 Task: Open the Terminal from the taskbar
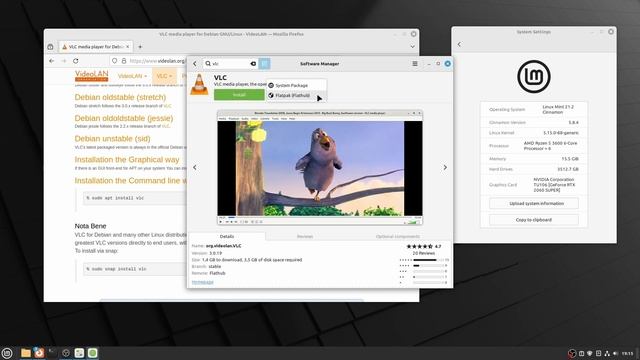(x=53, y=353)
